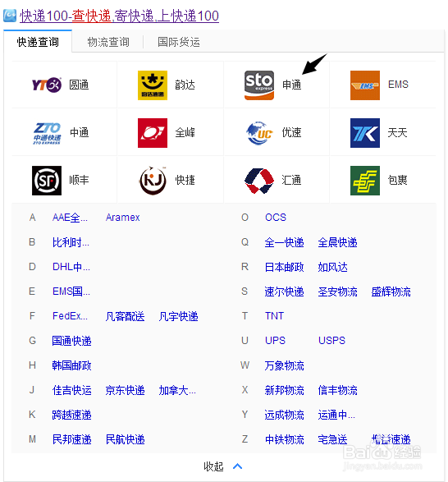
Task: Open the 速尔快递 link
Action: [284, 291]
